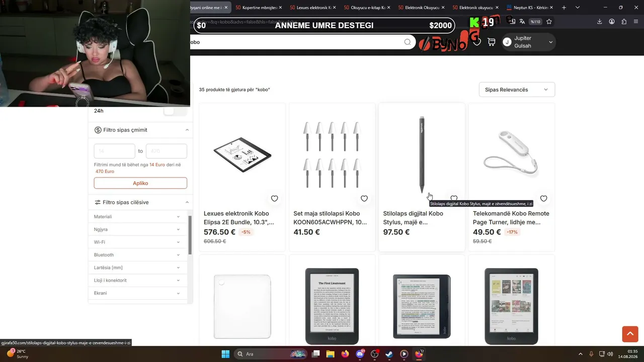Screen dimensions: 644x362
Task: Open the Firefox hamburger application menu
Action: click(636, 22)
